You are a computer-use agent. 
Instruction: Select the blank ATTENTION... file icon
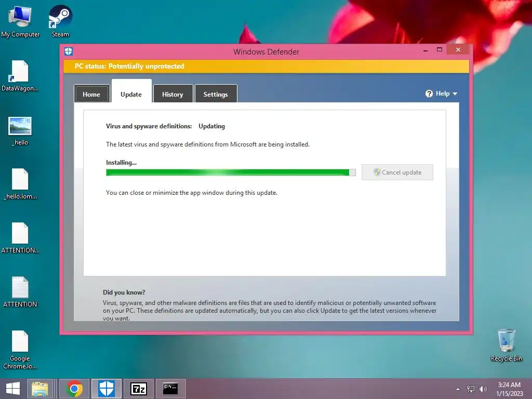[20, 237]
